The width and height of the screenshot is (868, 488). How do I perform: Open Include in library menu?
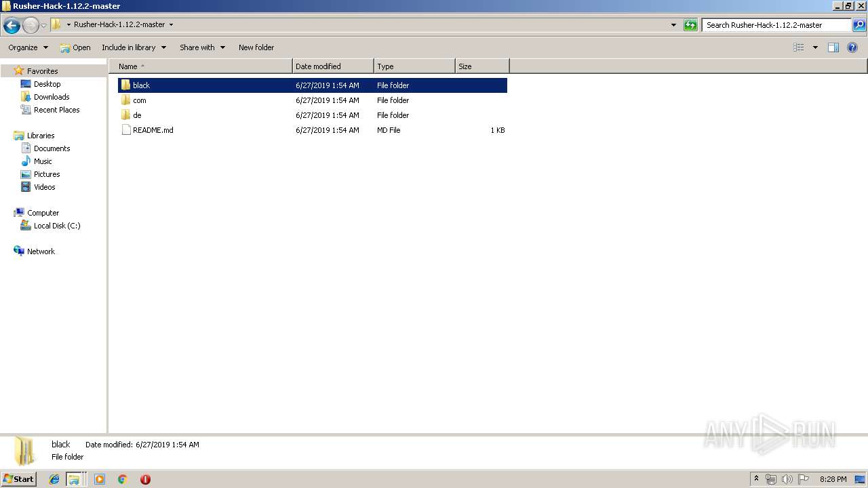[134, 47]
